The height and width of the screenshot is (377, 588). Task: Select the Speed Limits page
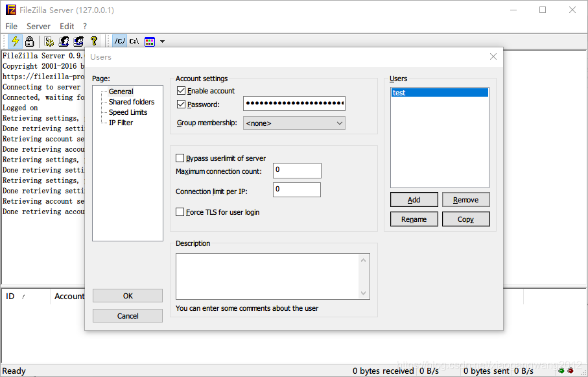coord(128,112)
